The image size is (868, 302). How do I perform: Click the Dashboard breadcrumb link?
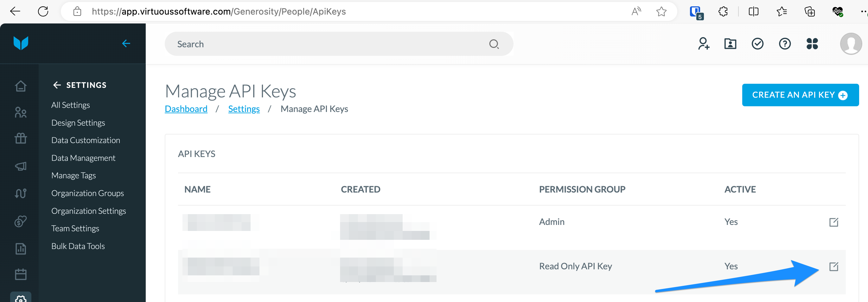pos(186,109)
